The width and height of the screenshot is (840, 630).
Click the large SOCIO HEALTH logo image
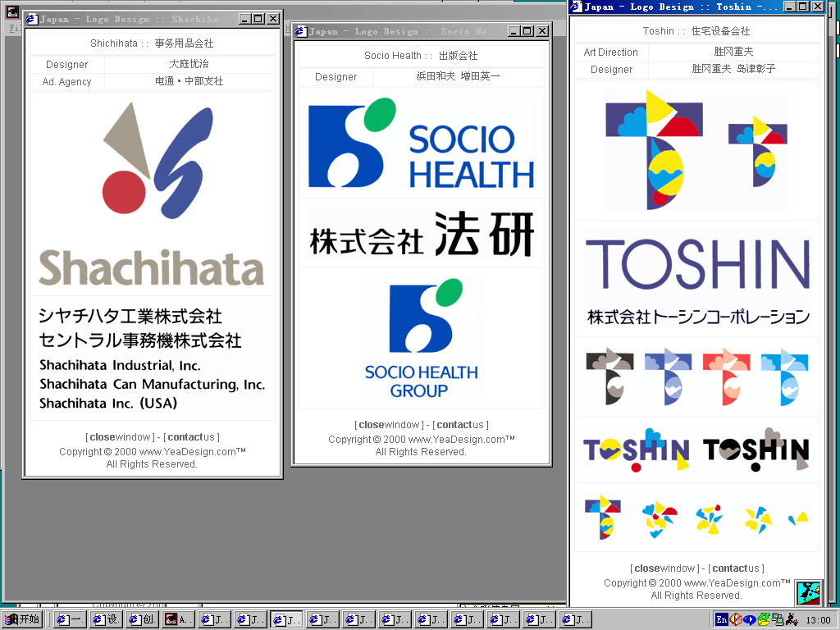(421, 143)
